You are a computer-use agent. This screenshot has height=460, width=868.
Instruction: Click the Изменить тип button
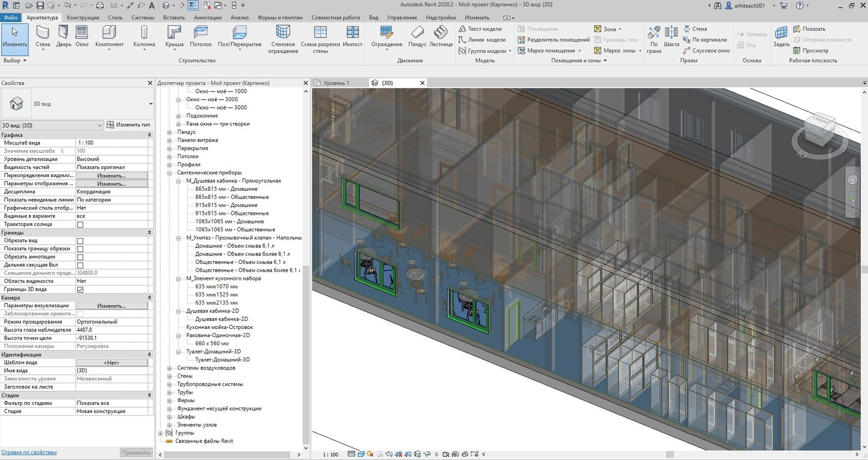(x=129, y=125)
